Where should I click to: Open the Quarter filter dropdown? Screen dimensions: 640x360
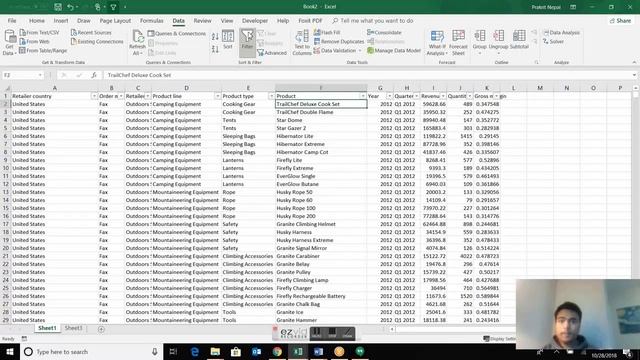click(416, 96)
